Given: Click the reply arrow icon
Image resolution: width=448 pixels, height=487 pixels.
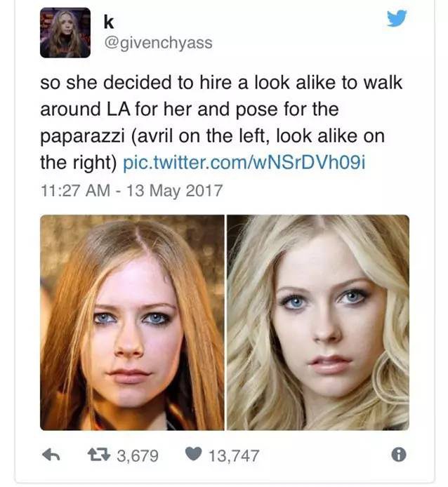Looking at the screenshot, I should [49, 455].
